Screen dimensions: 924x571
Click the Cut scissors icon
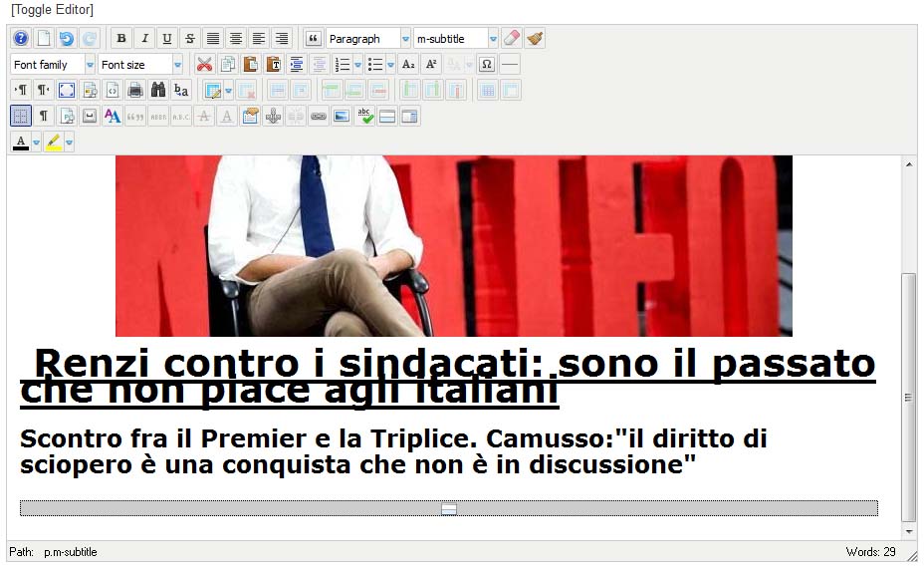click(x=204, y=65)
